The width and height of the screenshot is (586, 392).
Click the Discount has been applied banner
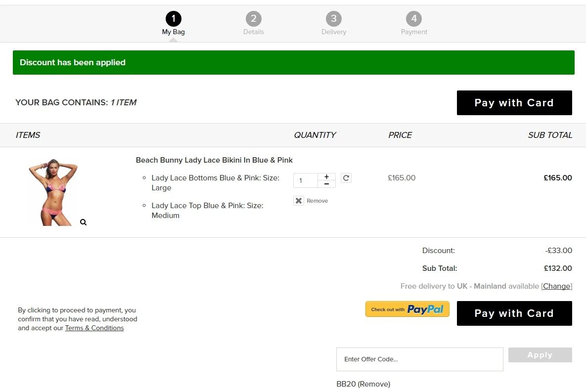point(293,62)
